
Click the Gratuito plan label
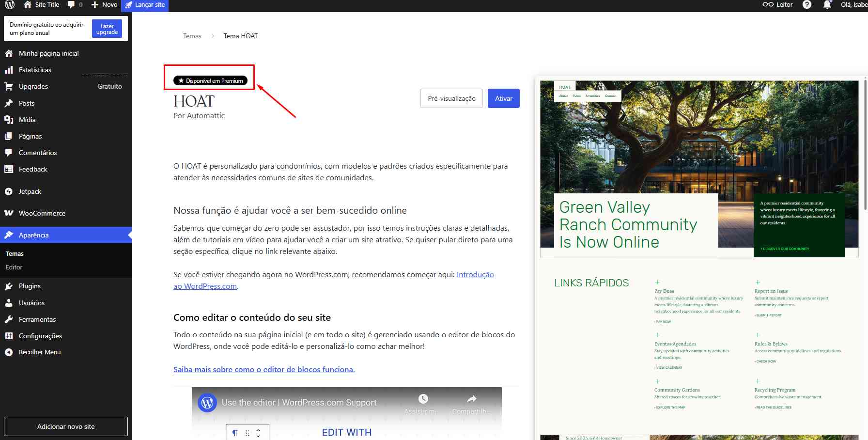110,86
